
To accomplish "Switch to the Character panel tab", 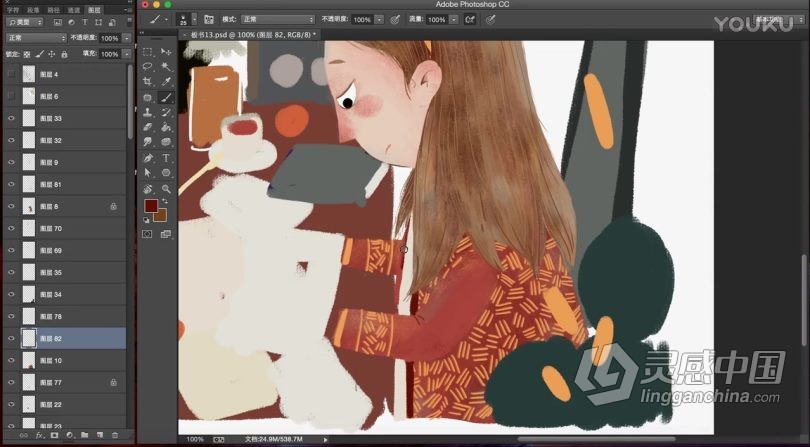I will [x=13, y=10].
